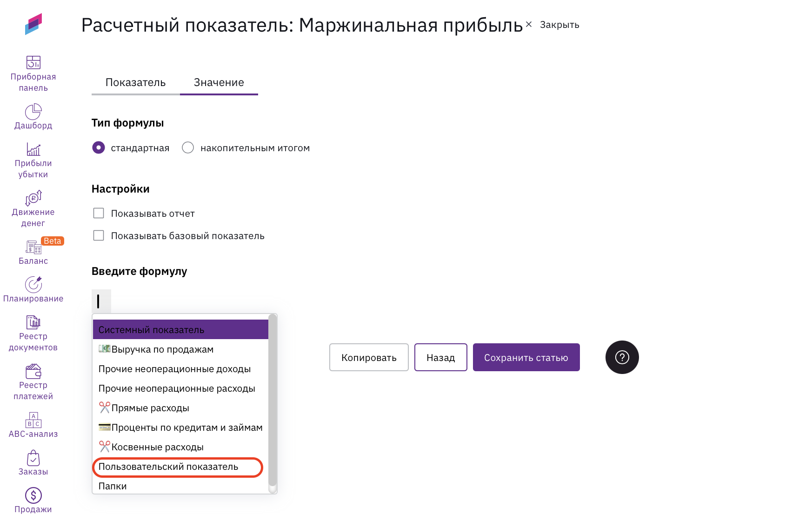Select the Системный показатель group header
Image resolution: width=812 pixels, height=521 pixels.
[x=180, y=330]
